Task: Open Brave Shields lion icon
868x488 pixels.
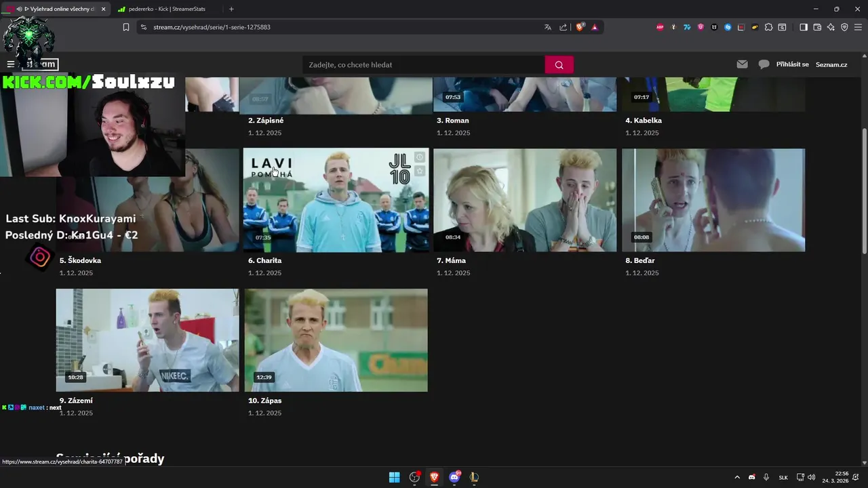Action: click(580, 27)
